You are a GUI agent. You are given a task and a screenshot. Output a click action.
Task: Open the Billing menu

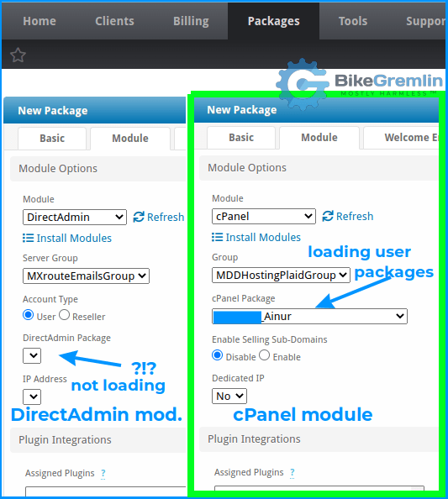coord(191,21)
